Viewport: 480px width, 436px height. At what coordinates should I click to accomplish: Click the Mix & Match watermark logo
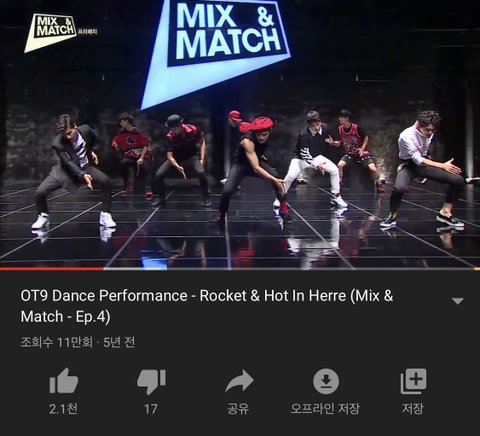tap(53, 32)
